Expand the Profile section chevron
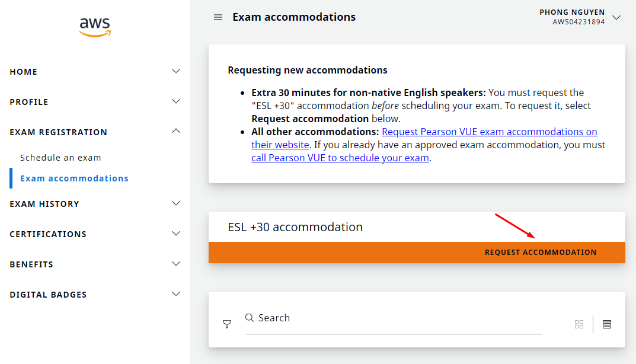This screenshot has width=636, height=364. [x=175, y=101]
